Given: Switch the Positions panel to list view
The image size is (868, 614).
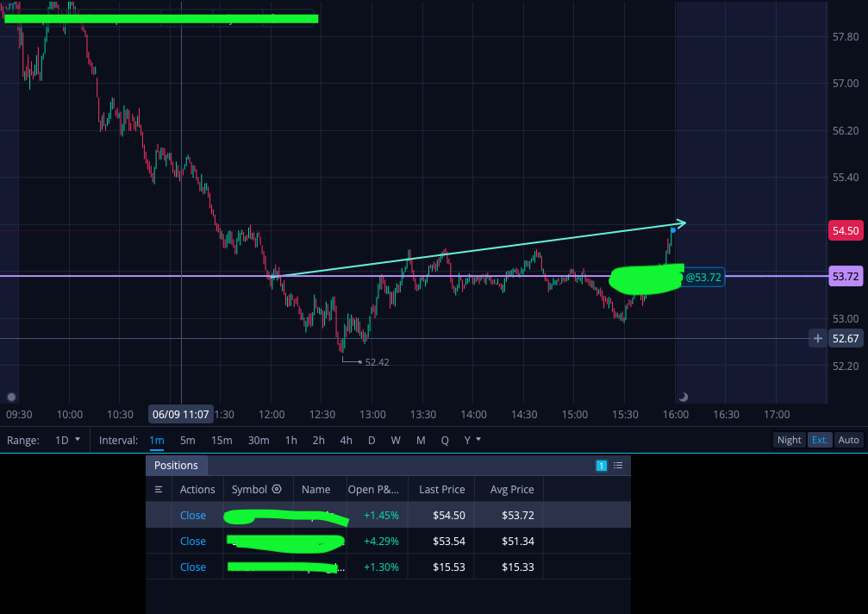Looking at the screenshot, I should coord(618,466).
